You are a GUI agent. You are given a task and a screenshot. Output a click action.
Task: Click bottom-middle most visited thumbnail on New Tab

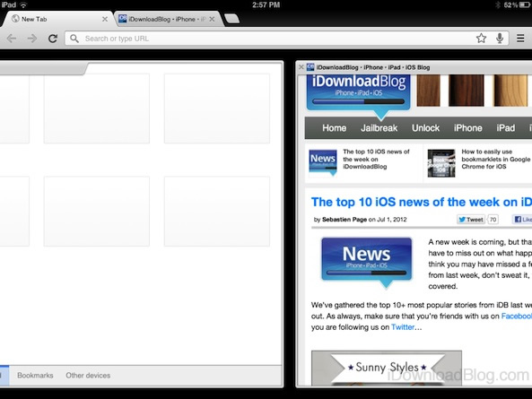[97, 212]
